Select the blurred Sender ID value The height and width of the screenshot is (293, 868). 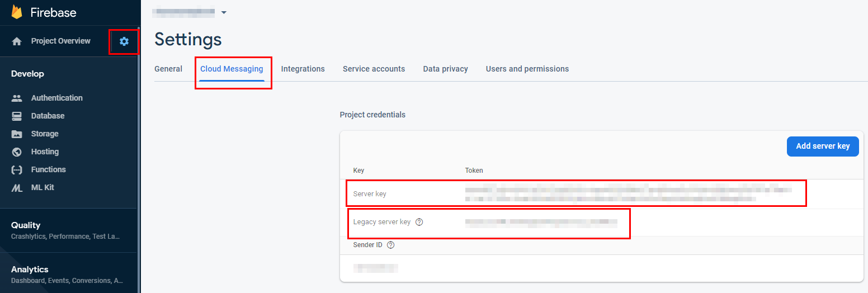tap(375, 268)
